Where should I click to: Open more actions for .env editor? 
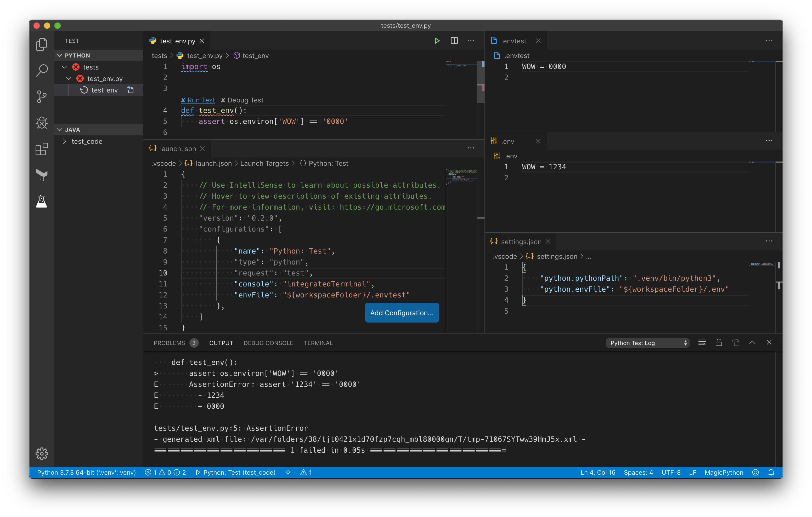pyautogui.click(x=769, y=141)
